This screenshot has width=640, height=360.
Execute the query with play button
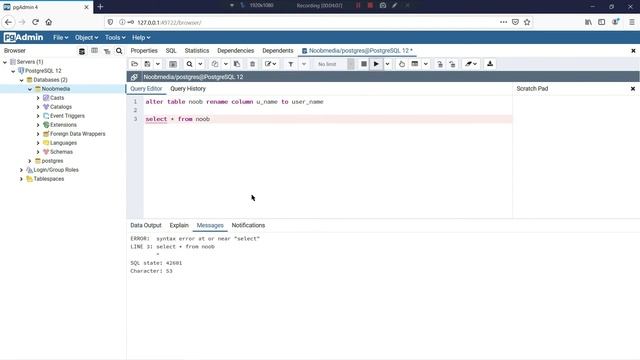pyautogui.click(x=376, y=64)
